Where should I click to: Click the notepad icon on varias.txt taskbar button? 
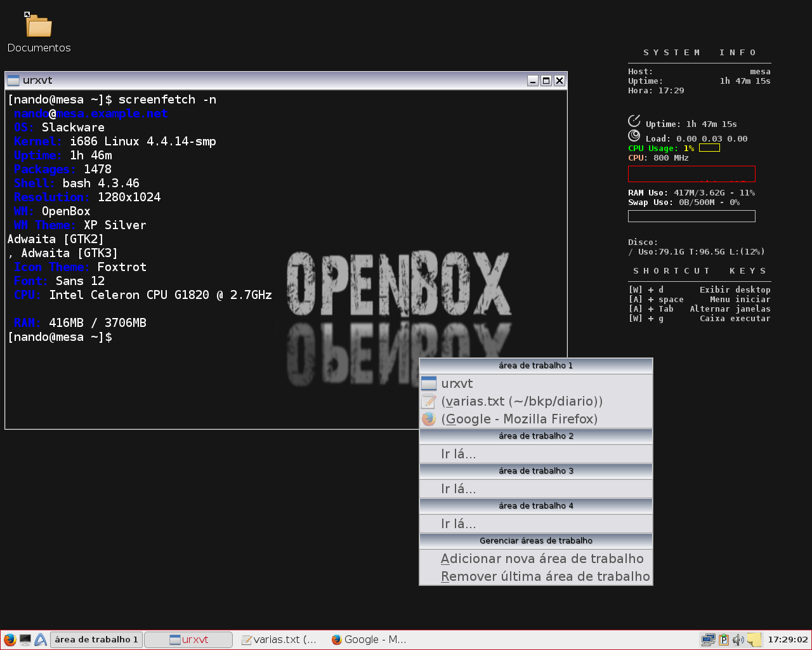247,640
